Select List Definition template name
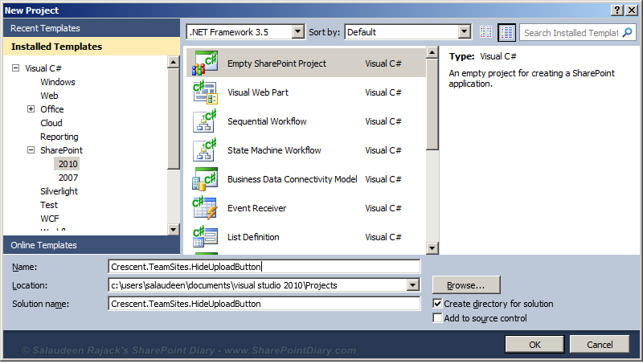Image resolution: width=643 pixels, height=364 pixels. point(253,237)
